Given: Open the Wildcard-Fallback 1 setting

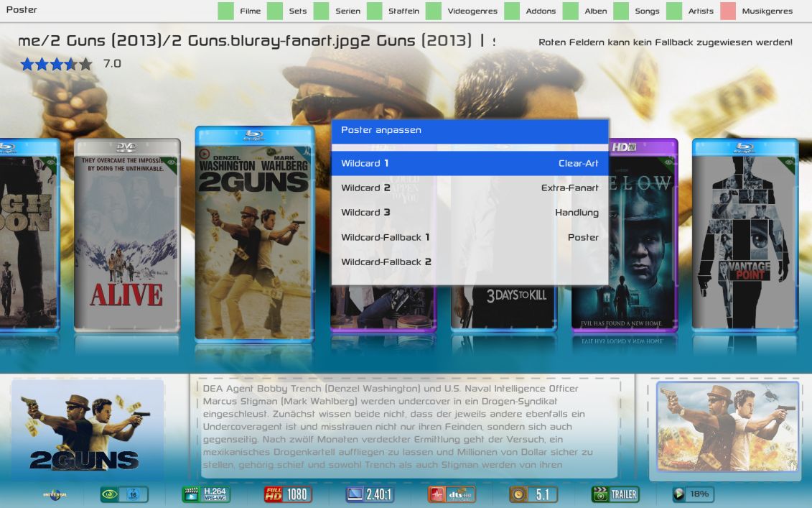Looking at the screenshot, I should (470, 237).
